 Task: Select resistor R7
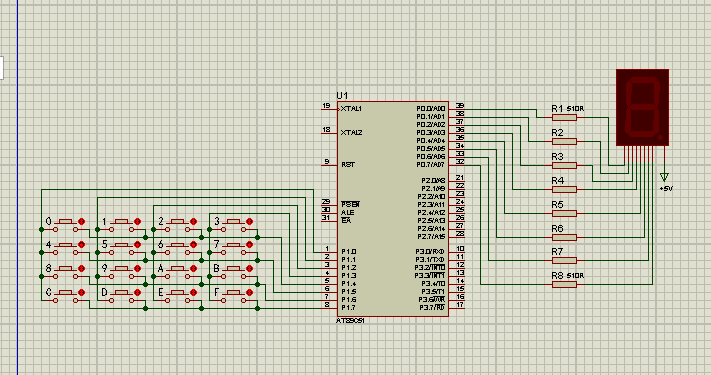(x=565, y=260)
